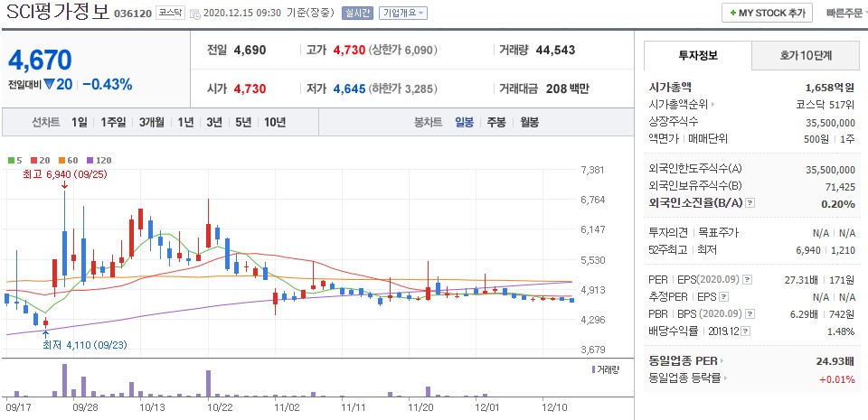
Task: Click the question mark icon next to 외국인소진율(B/A)
Action: point(750,203)
